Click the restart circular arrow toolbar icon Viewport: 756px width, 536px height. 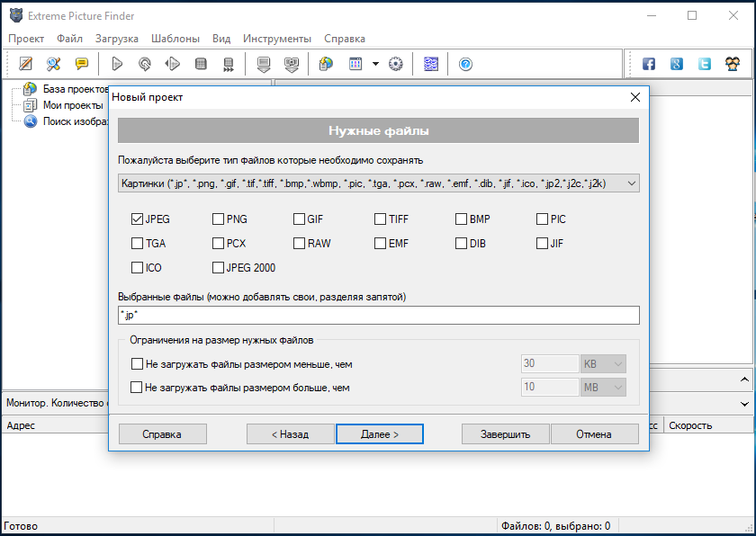[x=145, y=64]
